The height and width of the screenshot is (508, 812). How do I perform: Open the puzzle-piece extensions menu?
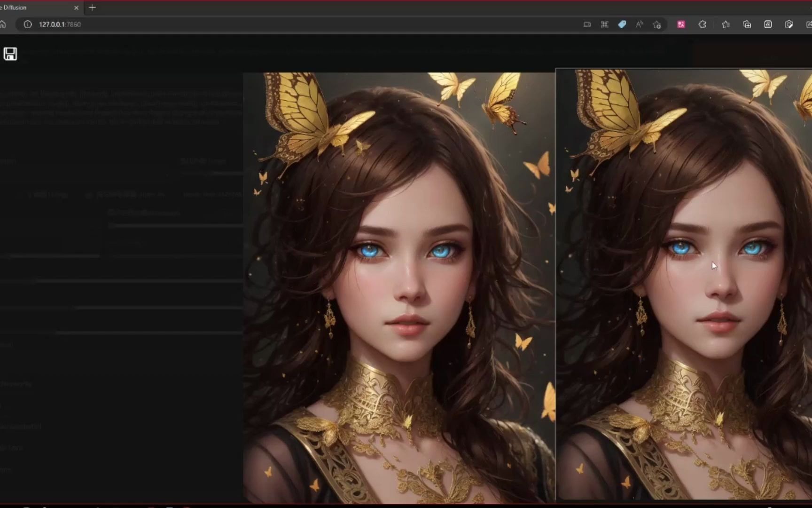tap(702, 24)
